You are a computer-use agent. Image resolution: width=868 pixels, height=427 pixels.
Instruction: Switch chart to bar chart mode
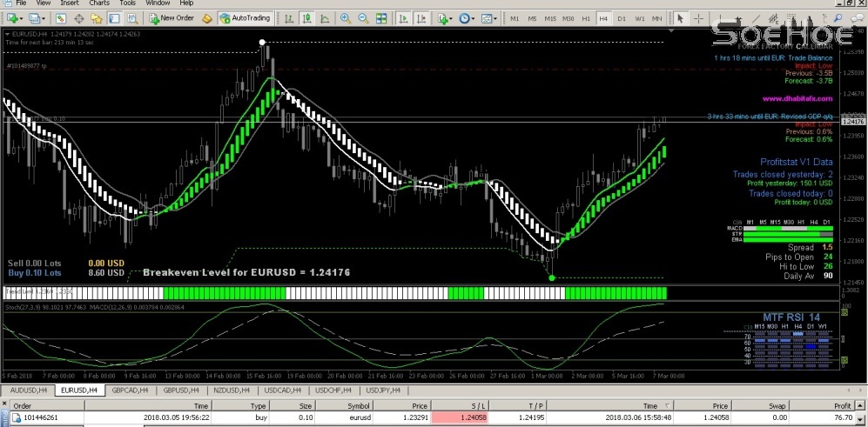[x=290, y=17]
